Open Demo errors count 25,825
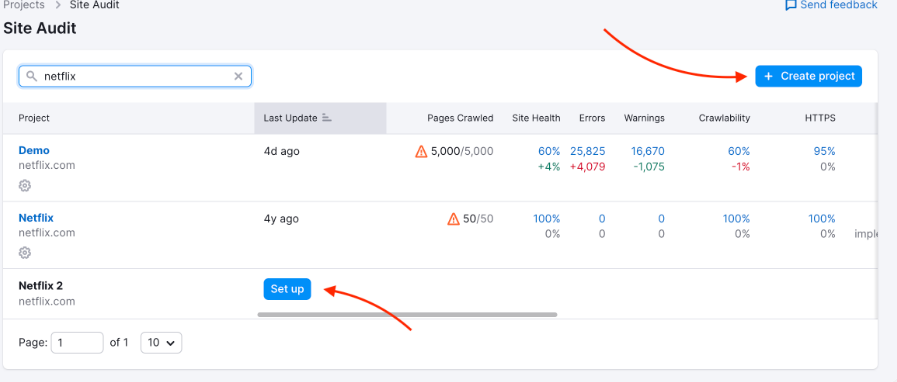 [588, 152]
